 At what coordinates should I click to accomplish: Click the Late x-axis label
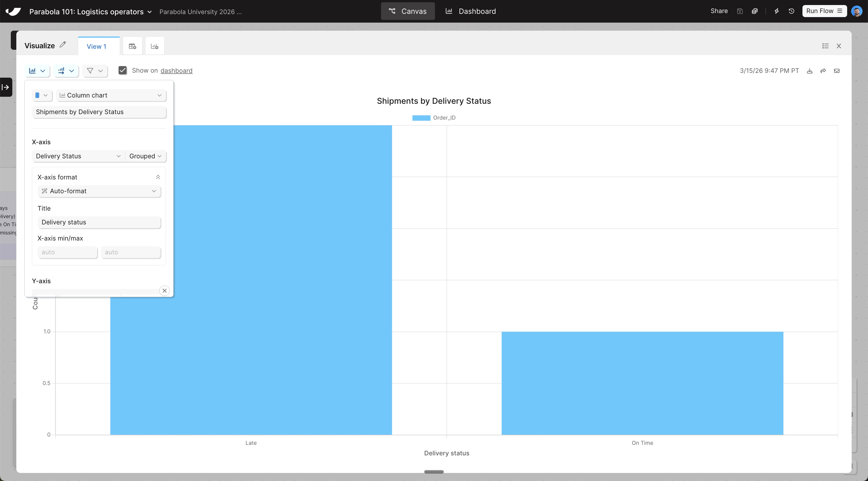pos(251,443)
